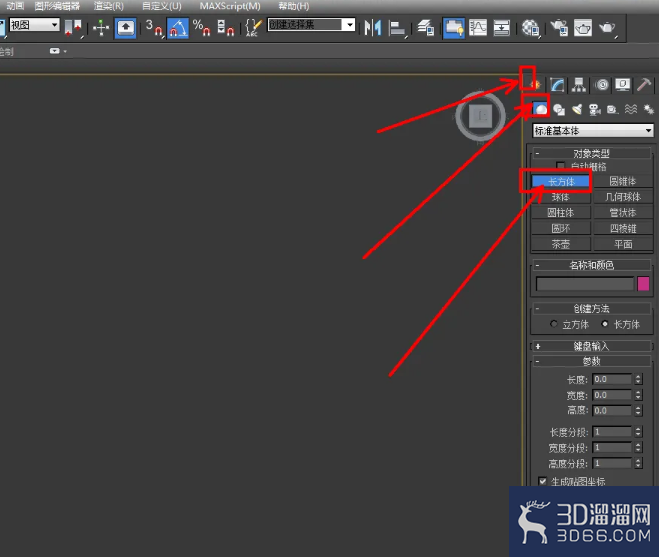Toggle the Graphite ribbon icon
659x557 pixels.
coord(453,28)
